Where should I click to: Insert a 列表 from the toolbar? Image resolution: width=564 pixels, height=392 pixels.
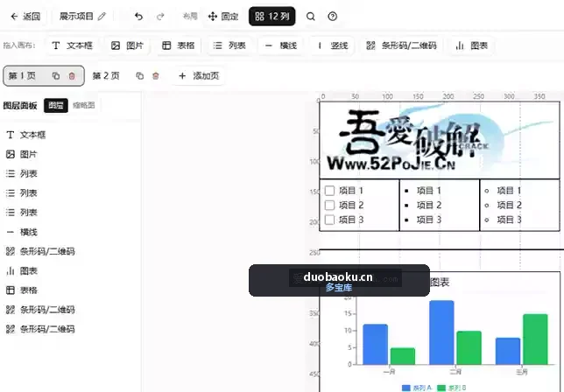(x=229, y=45)
